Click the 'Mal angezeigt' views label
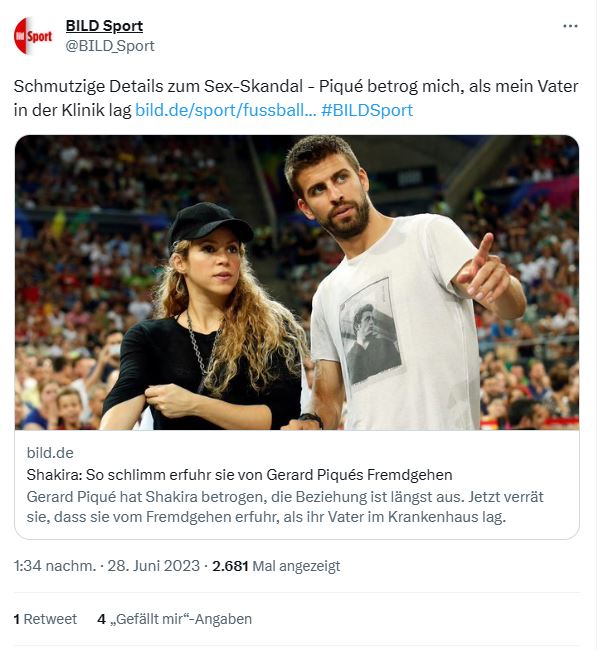This screenshot has width=600, height=651. [x=296, y=566]
